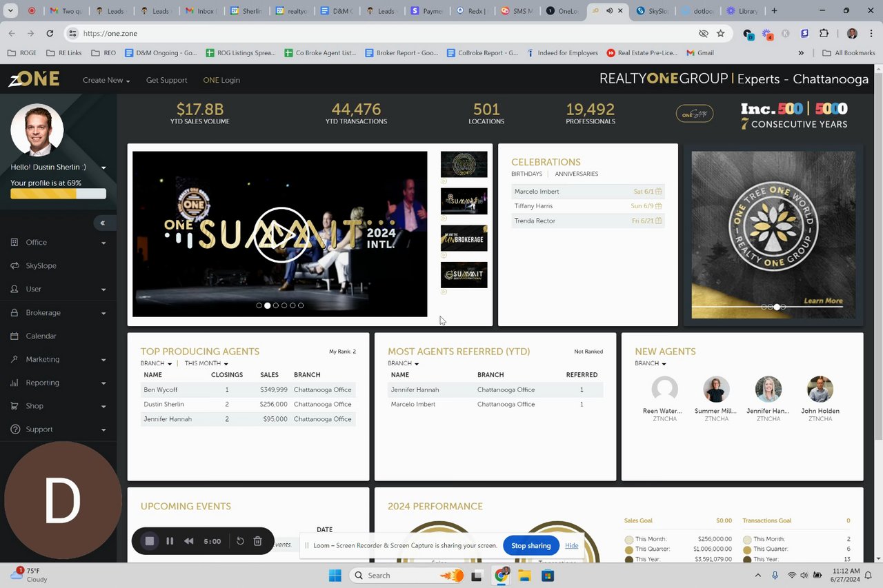Open the Shop sidebar section
Image resolution: width=883 pixels, height=588 pixels.
pyautogui.click(x=34, y=407)
